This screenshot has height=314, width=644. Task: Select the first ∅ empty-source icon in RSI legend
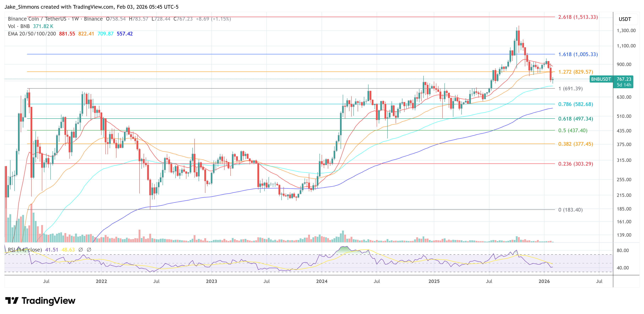coord(81,250)
